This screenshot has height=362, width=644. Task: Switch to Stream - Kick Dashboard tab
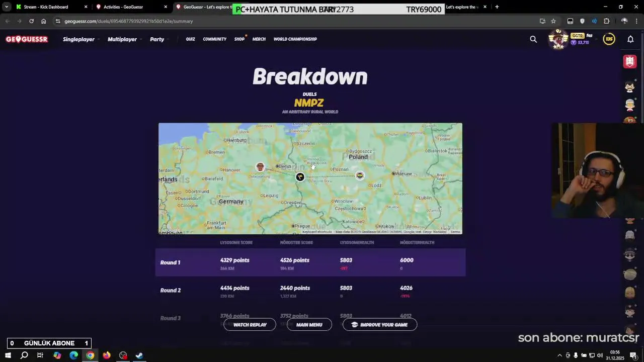pyautogui.click(x=45, y=7)
